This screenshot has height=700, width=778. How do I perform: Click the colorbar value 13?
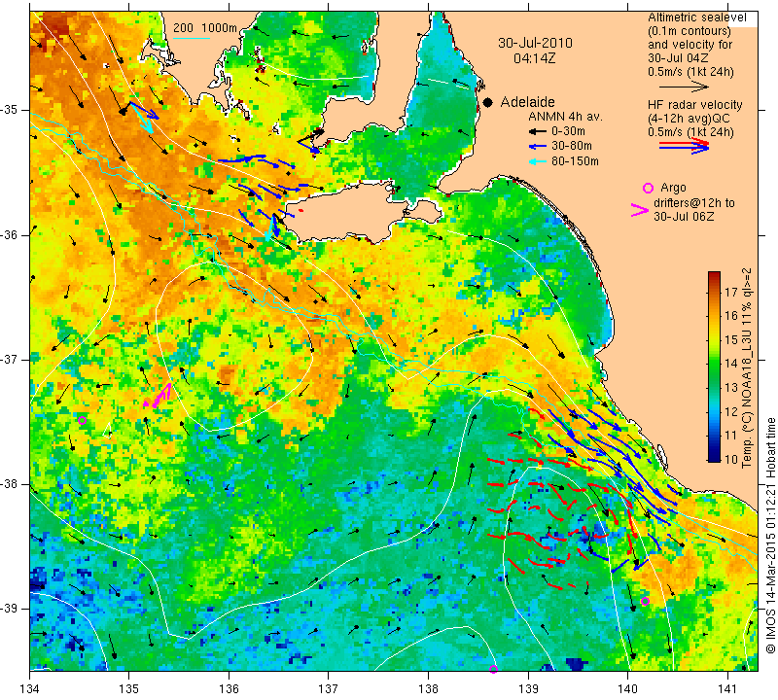731,388
